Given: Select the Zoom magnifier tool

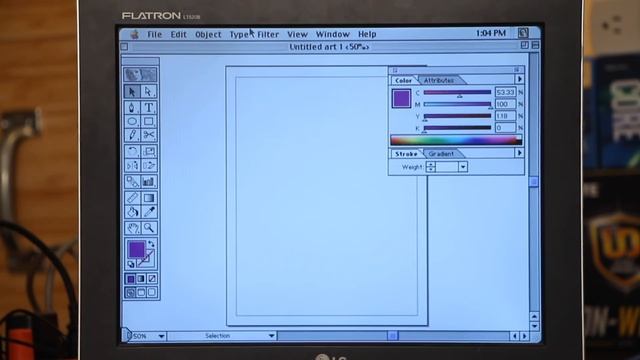Looking at the screenshot, I should click(x=149, y=228).
